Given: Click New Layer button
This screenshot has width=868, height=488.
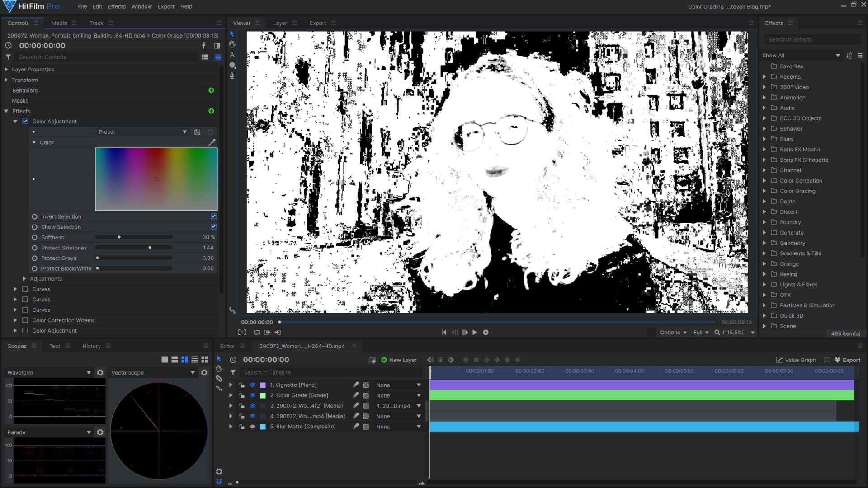Looking at the screenshot, I should [399, 360].
